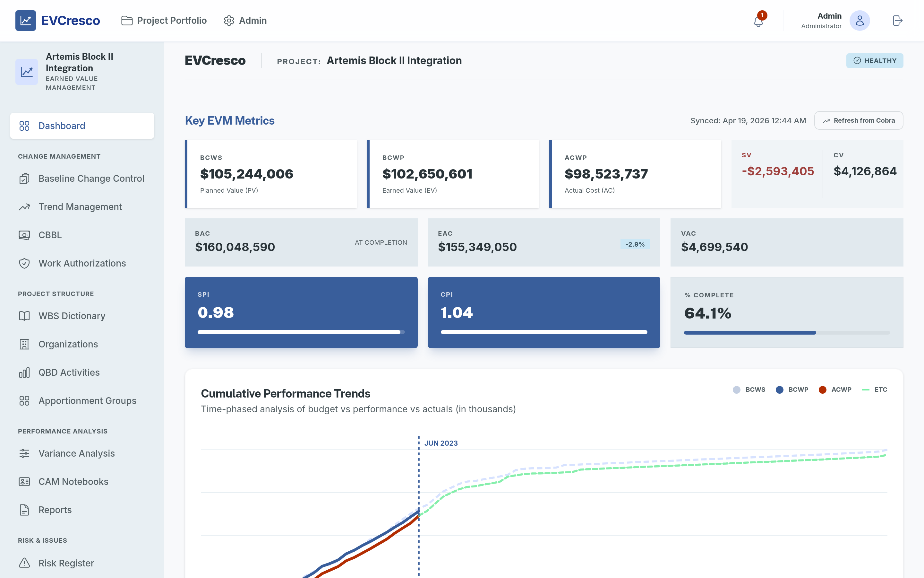Click the SV value -$2,593,405
Image resolution: width=924 pixels, height=578 pixels.
[778, 171]
